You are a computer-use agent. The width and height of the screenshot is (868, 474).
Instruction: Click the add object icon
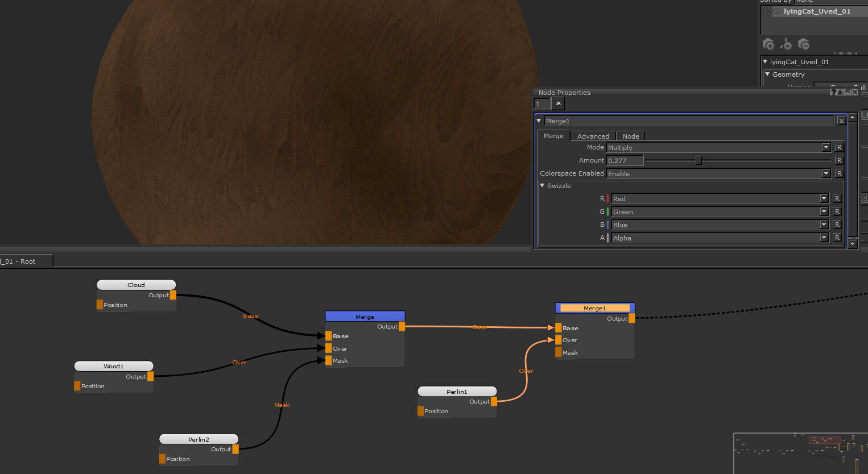pyautogui.click(x=768, y=44)
